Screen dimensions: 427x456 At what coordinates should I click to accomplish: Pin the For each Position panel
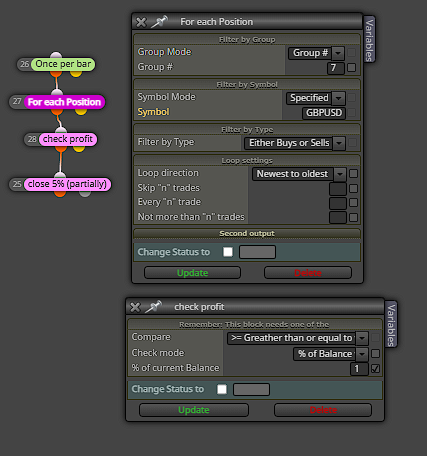coord(159,22)
